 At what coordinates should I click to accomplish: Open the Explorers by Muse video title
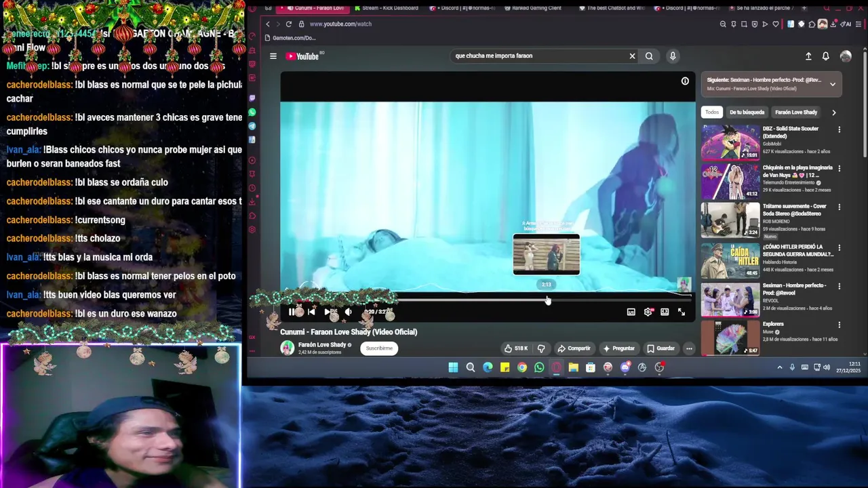[773, 324]
